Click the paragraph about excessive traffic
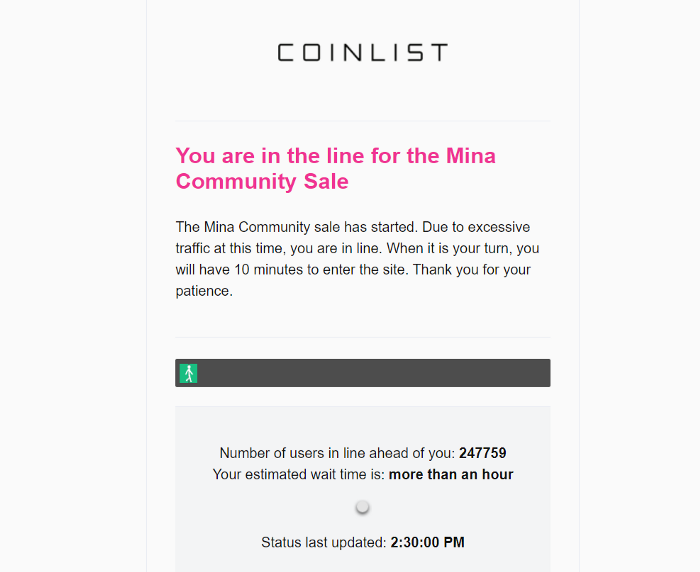700x572 pixels. [357, 259]
